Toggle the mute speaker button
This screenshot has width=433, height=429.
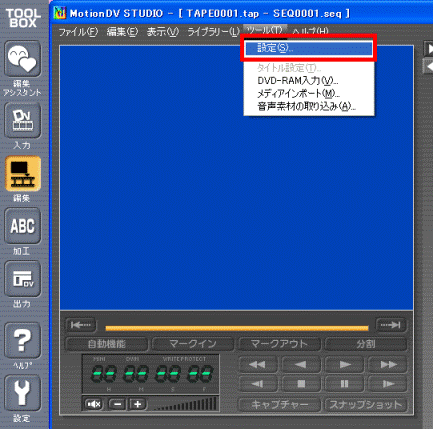[x=93, y=404]
